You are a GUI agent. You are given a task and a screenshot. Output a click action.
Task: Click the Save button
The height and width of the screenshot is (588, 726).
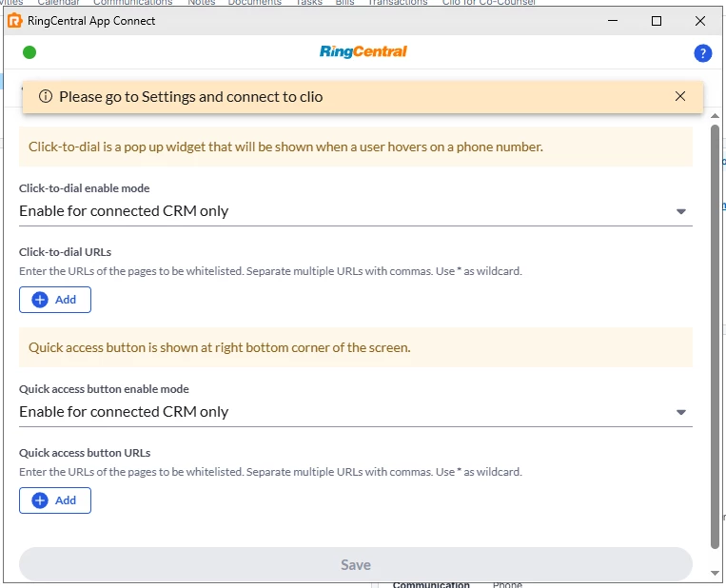point(356,564)
